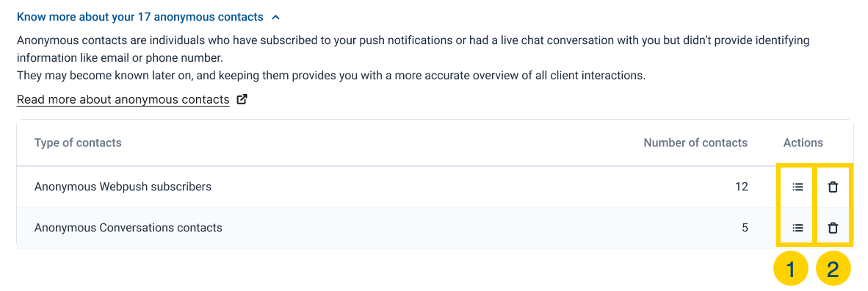The height and width of the screenshot is (291, 868).
Task: Open 'Read more about anonymous contacts' link
Action: pyautogui.click(x=123, y=100)
